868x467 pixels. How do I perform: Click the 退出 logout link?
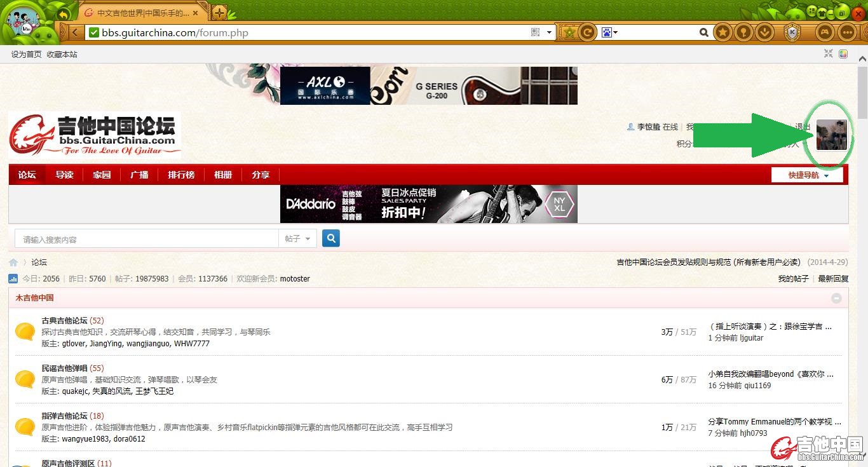[x=803, y=127]
